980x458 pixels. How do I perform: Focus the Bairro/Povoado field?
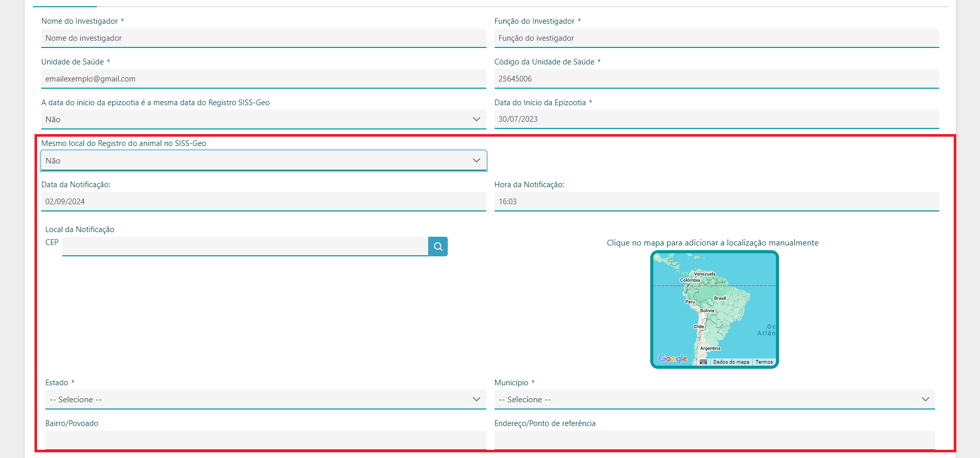265,440
